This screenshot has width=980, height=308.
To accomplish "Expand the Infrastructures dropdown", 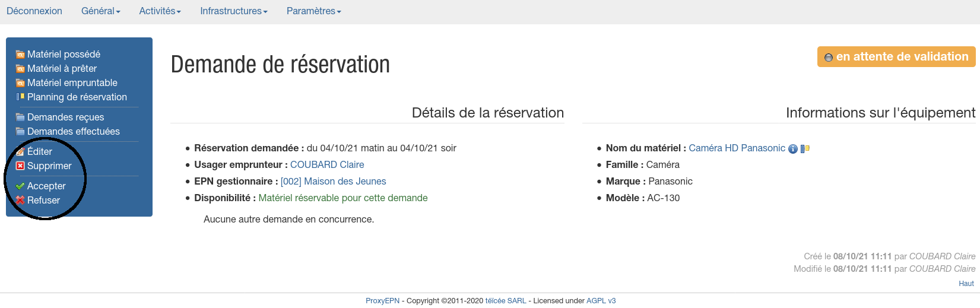I will pyautogui.click(x=233, y=11).
